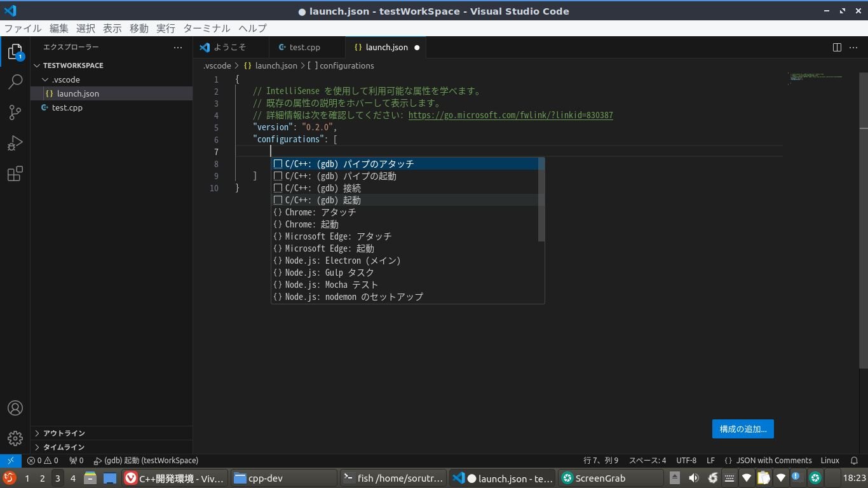Viewport: 868px width, 488px height.
Task: Open the ヘルプ menu
Action: pos(253,28)
